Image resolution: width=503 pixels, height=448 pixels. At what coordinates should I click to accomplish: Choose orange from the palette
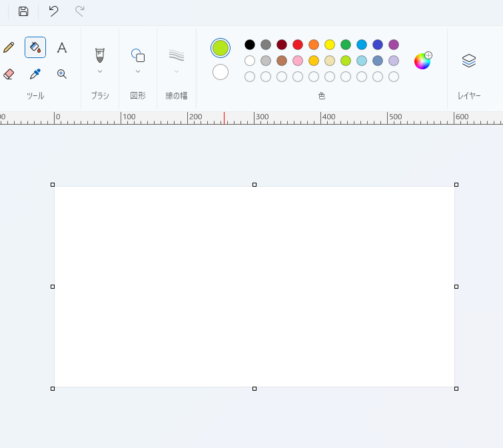[314, 45]
